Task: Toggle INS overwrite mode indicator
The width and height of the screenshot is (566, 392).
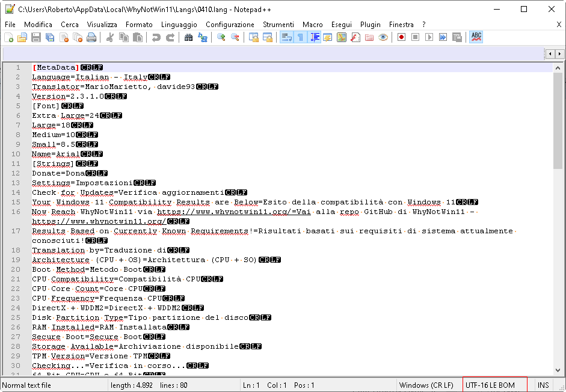Action: click(543, 385)
